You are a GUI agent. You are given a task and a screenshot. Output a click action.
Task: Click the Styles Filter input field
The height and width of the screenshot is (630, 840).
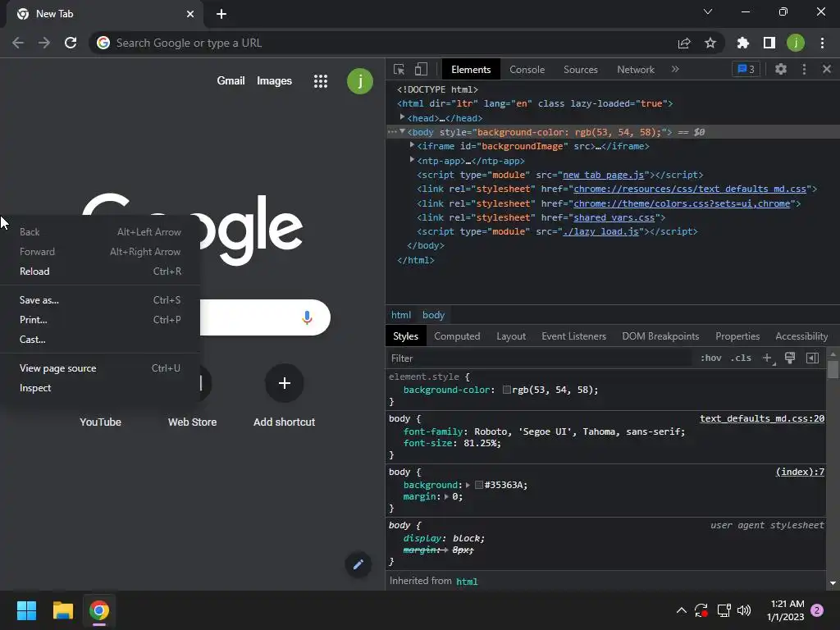[538, 358]
